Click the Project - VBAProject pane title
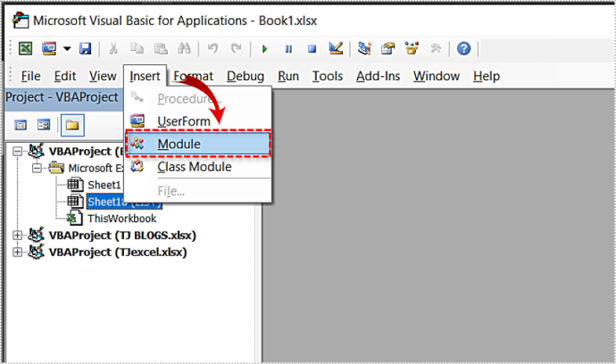Screen dimensions: 616x364 point(62,97)
